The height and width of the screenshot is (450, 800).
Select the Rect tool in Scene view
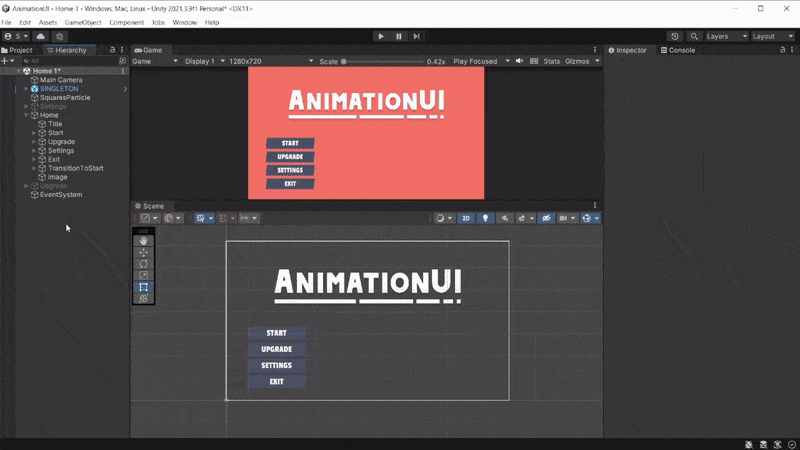pyautogui.click(x=144, y=287)
